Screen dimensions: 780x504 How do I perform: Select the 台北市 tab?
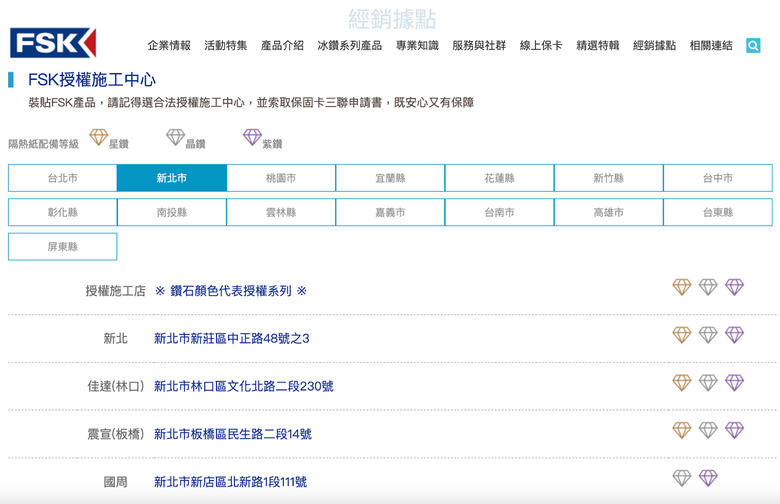point(63,178)
